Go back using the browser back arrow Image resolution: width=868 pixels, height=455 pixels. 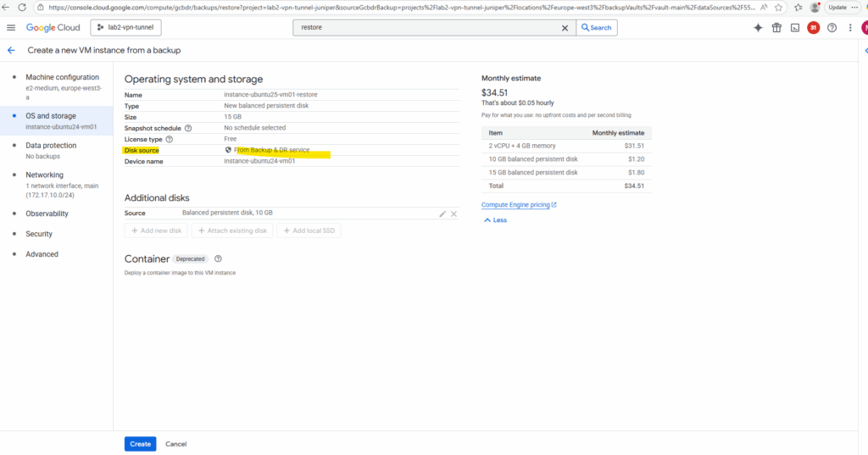tap(6, 7)
